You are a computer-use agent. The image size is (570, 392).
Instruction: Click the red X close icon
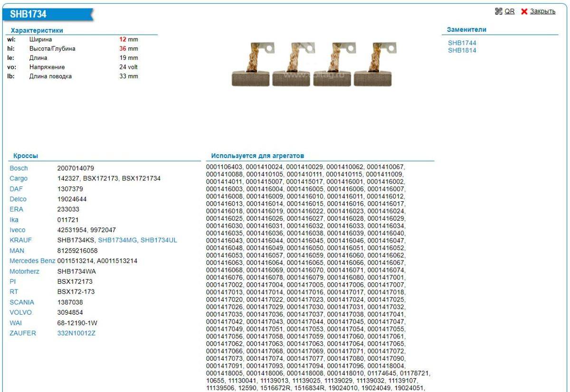tap(524, 11)
